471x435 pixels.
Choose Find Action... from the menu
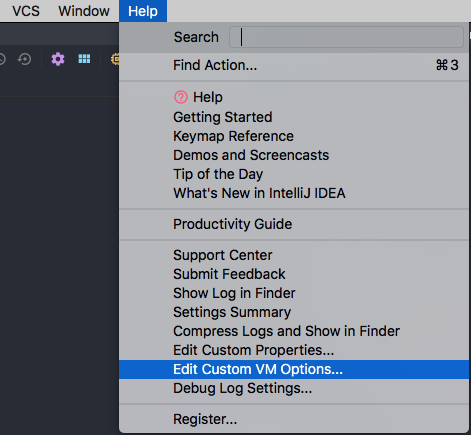click(294, 65)
